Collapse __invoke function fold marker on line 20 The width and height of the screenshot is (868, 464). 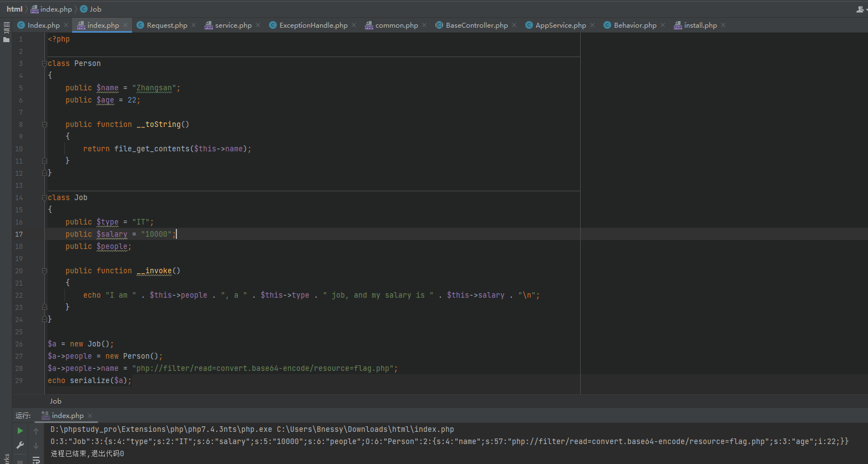44,271
